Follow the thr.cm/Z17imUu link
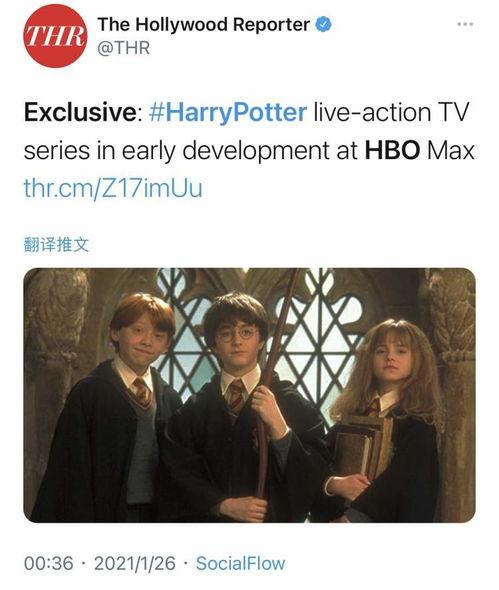 113,188
